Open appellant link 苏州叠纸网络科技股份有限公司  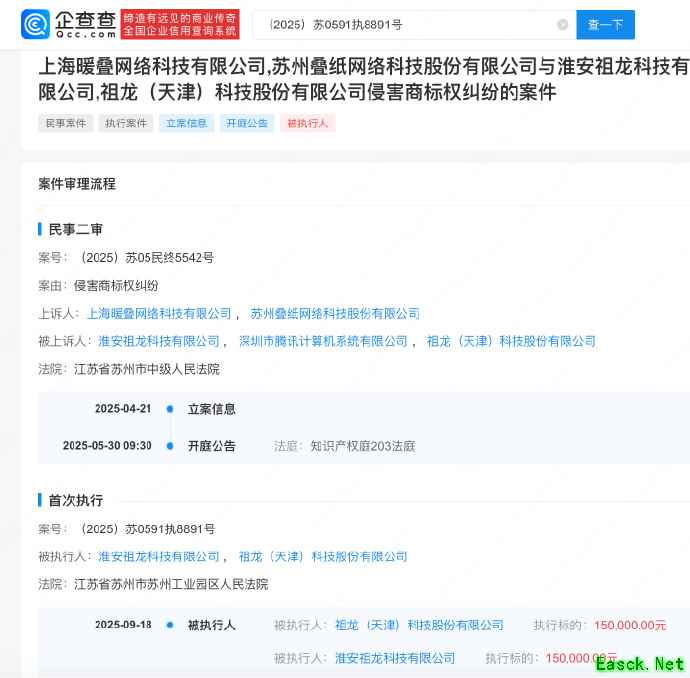pyautogui.click(x=335, y=314)
